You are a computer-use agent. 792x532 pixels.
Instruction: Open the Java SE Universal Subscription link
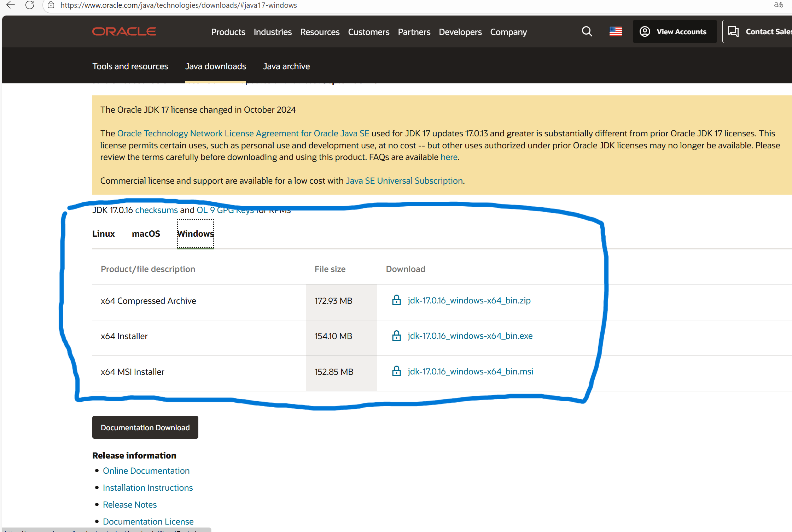point(404,181)
